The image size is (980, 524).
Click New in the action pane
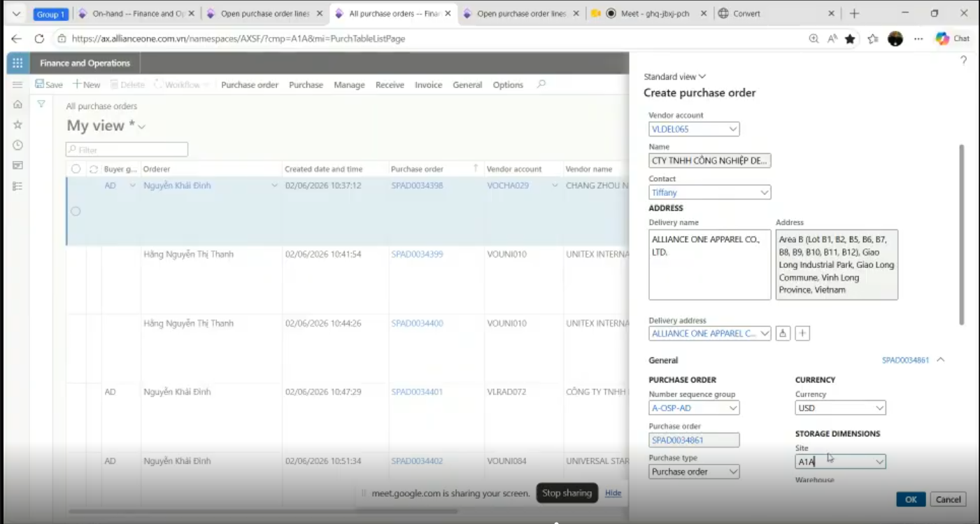[x=87, y=85]
